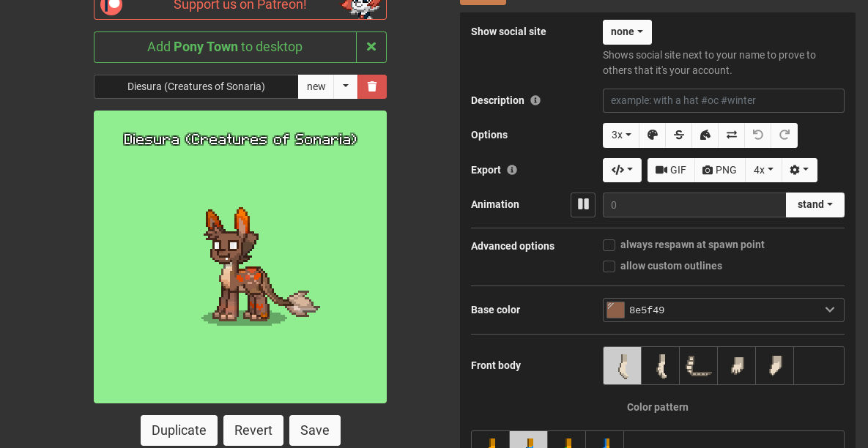Click the pony head options icon
Screen dimensions: 868x448
click(x=705, y=135)
